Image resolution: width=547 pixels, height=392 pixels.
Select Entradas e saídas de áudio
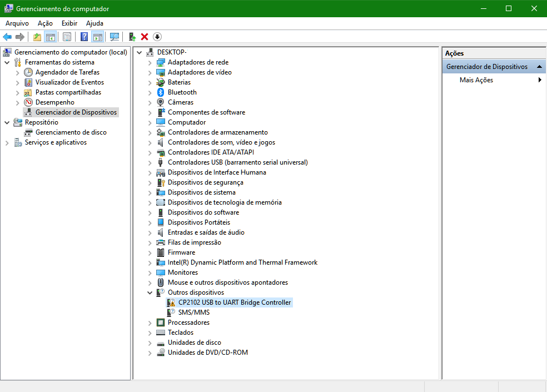click(206, 232)
